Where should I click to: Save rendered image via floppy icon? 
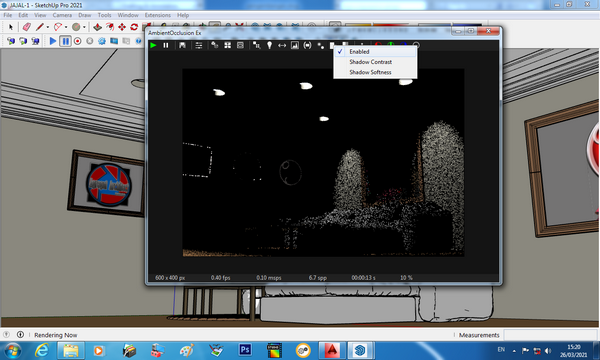182,46
